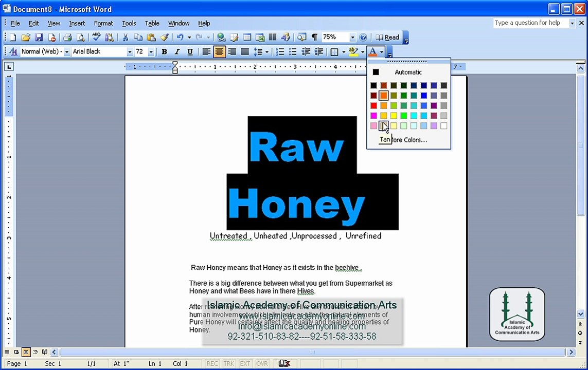Choose the Red color swatch
This screenshot has height=370, width=588.
coord(373,106)
